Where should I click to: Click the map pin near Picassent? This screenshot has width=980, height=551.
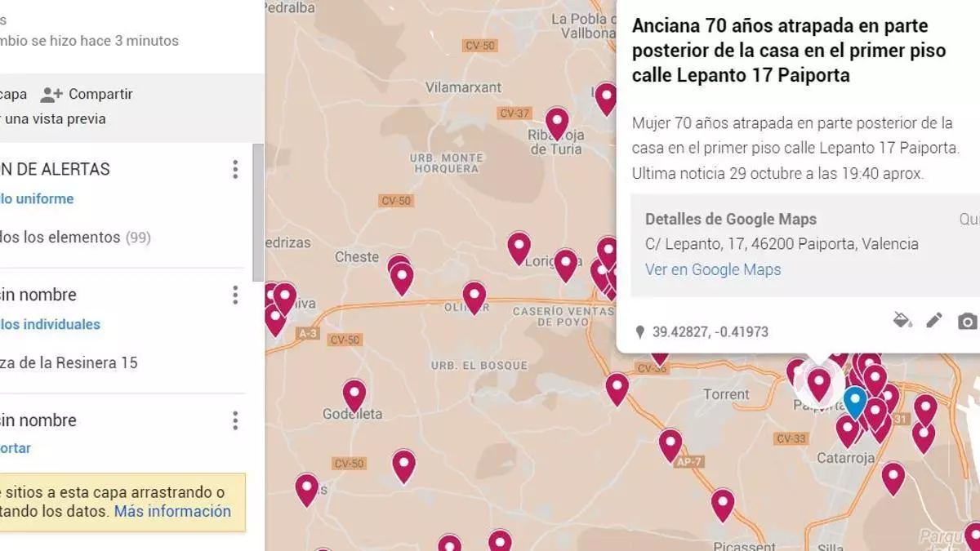tap(723, 504)
